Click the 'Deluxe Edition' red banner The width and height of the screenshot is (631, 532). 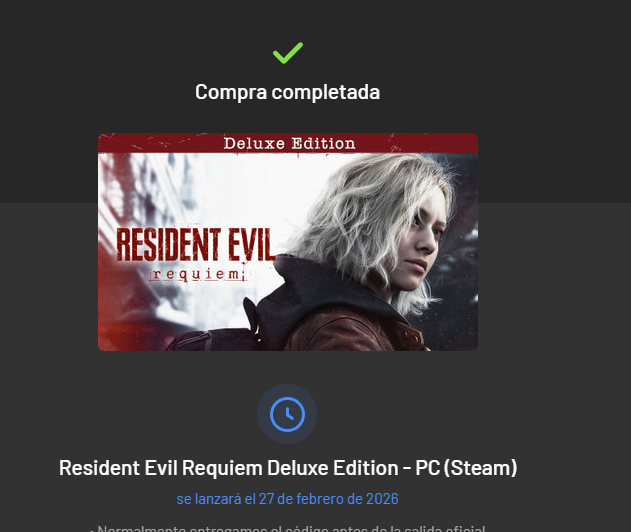(x=288, y=143)
